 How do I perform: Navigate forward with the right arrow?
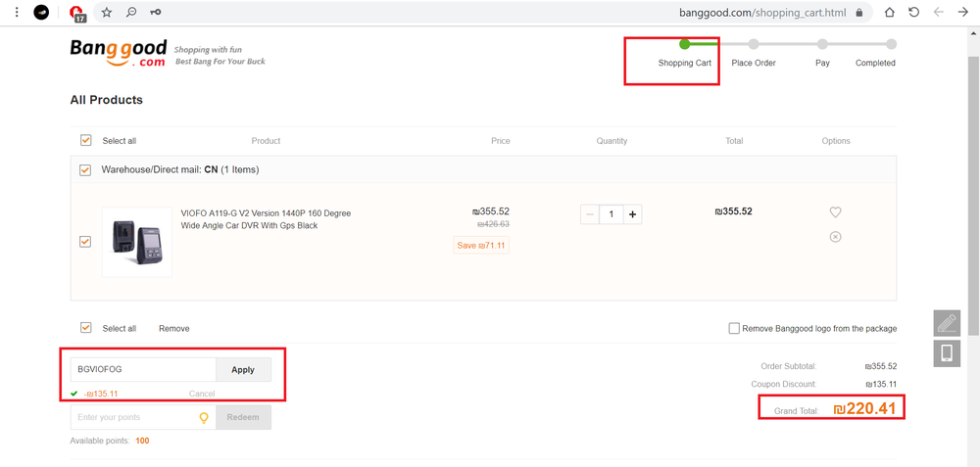[x=962, y=12]
